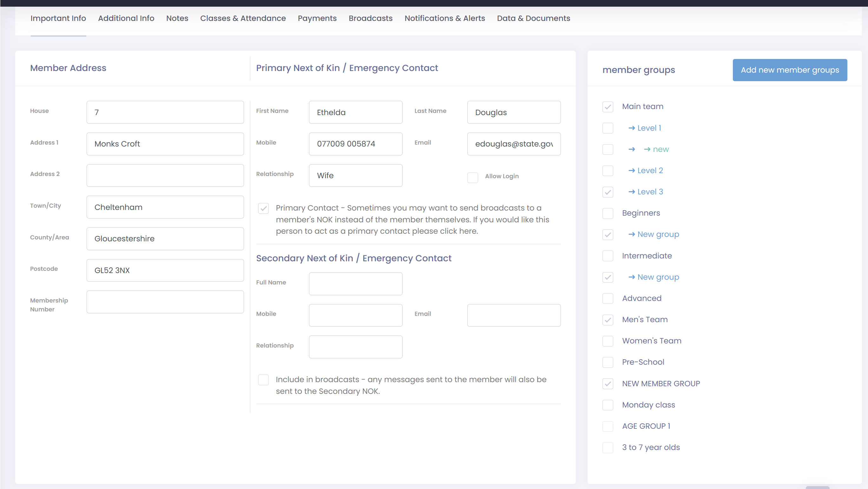The image size is (868, 489).
Task: Check the Women's Team checkbox
Action: pyautogui.click(x=608, y=341)
